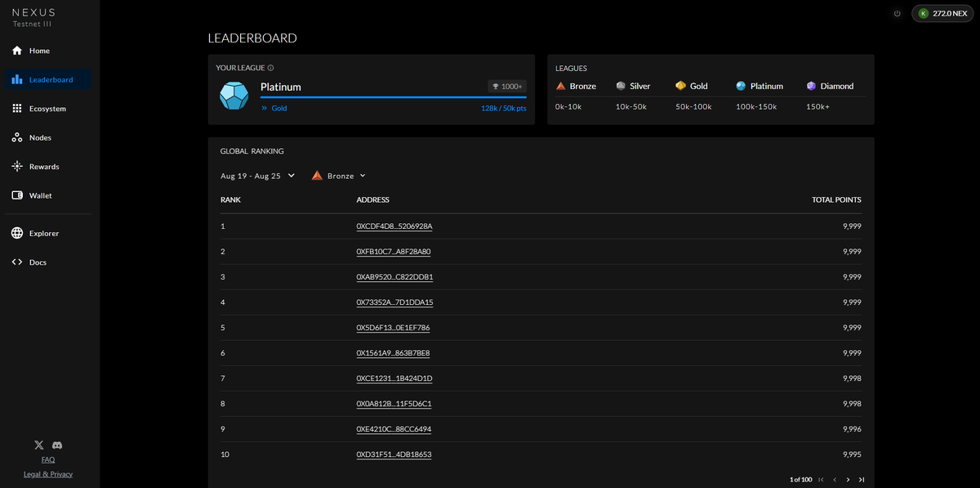Click the 10k-50k Silver range text

click(630, 107)
